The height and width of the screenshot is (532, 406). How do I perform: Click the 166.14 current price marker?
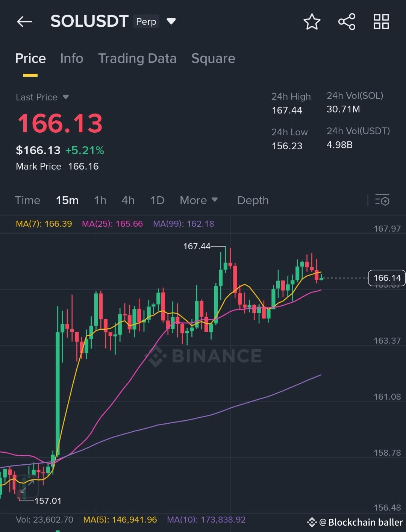(x=387, y=278)
